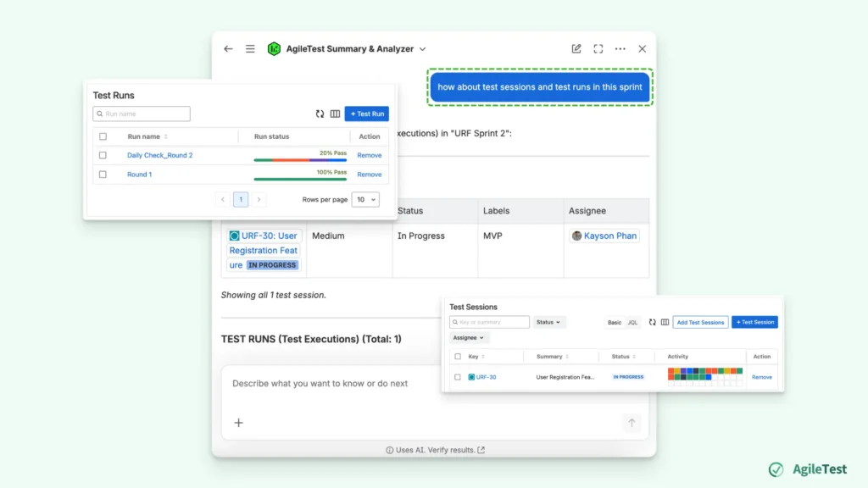Open the URF-30 User Registration Feature issue link
Screen dimensions: 868x488
(264, 250)
